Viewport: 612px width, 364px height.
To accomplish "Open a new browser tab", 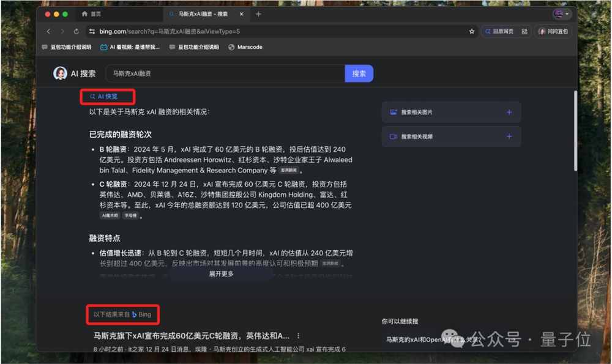I will tap(258, 12).
